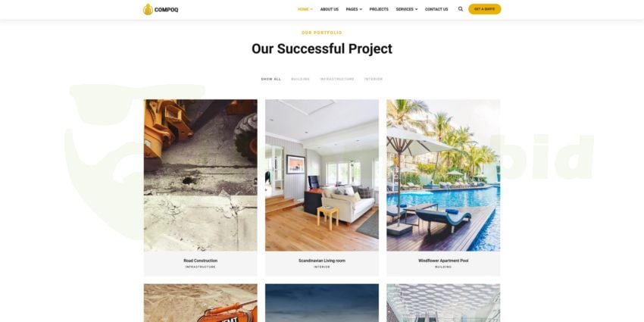Filter projects by Interior
644x322 pixels.
(374, 79)
